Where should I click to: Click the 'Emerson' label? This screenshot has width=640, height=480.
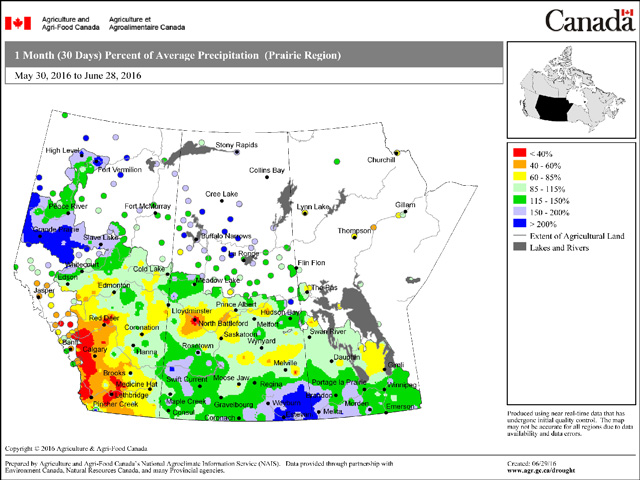coord(400,407)
